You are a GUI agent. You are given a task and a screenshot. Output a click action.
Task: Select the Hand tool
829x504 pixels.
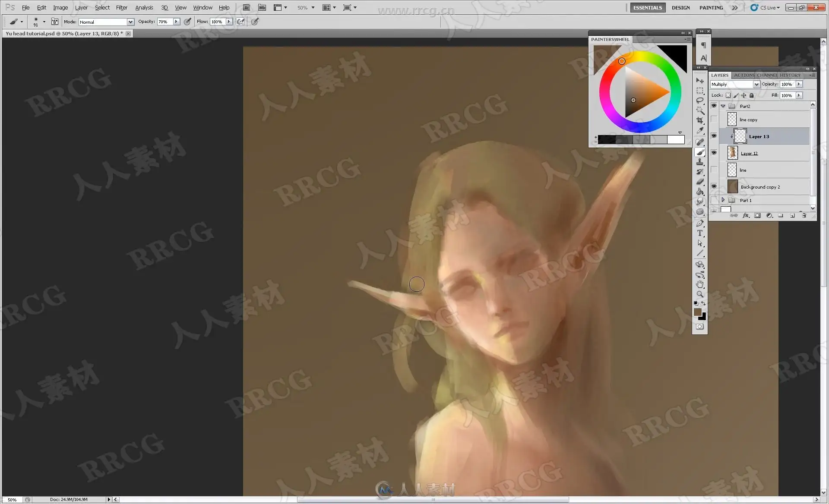(x=700, y=284)
